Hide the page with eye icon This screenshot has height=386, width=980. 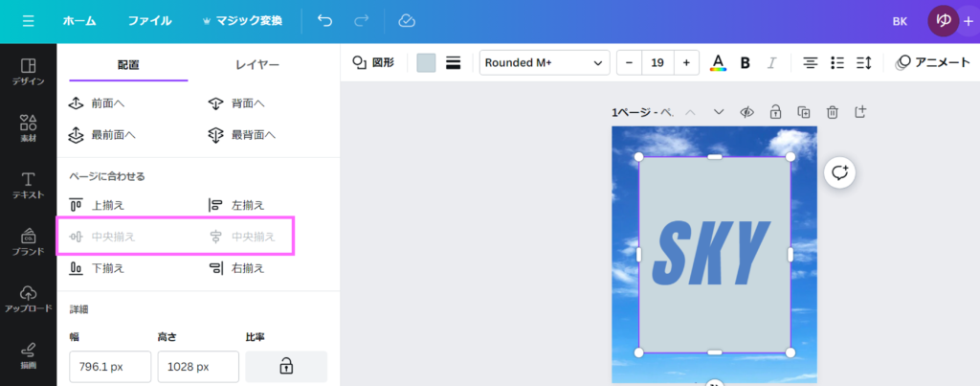(746, 112)
